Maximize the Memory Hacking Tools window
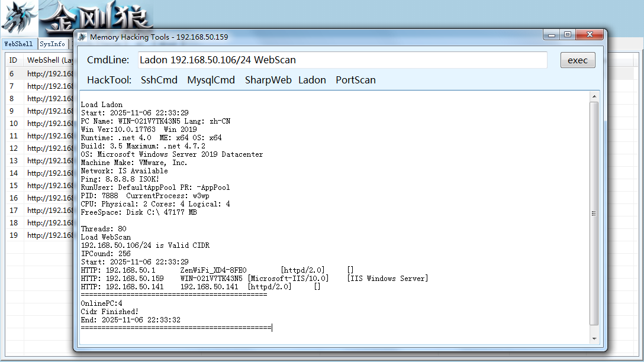The width and height of the screenshot is (644, 362). (568, 35)
